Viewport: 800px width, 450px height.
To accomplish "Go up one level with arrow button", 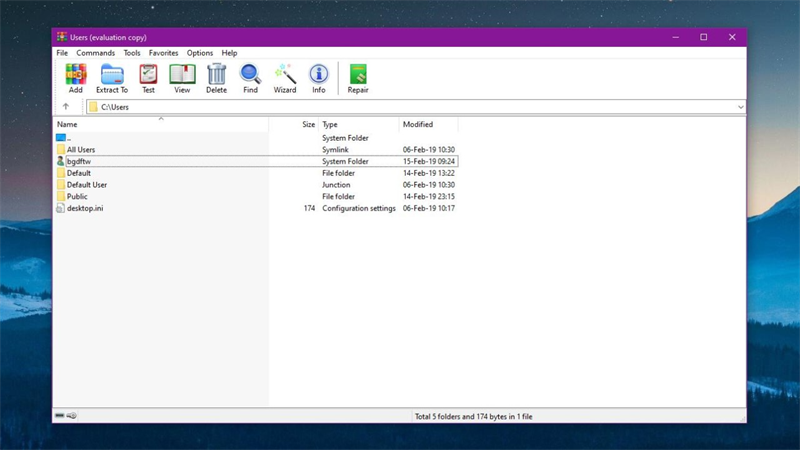I will [x=66, y=107].
